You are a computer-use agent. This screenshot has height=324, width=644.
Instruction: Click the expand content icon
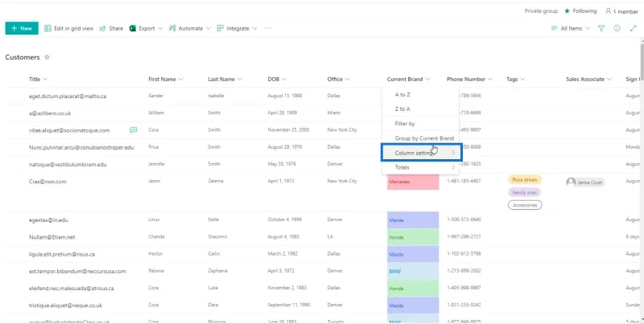633,28
